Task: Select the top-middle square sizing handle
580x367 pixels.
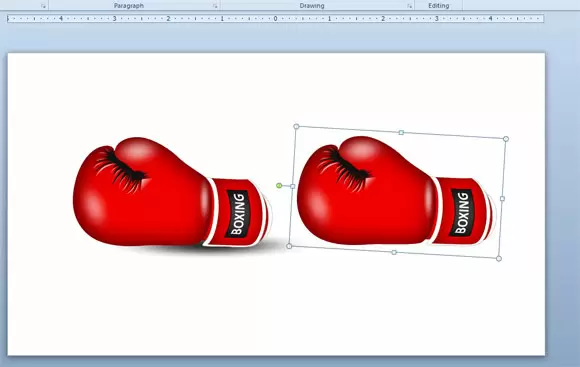Action: [x=401, y=132]
